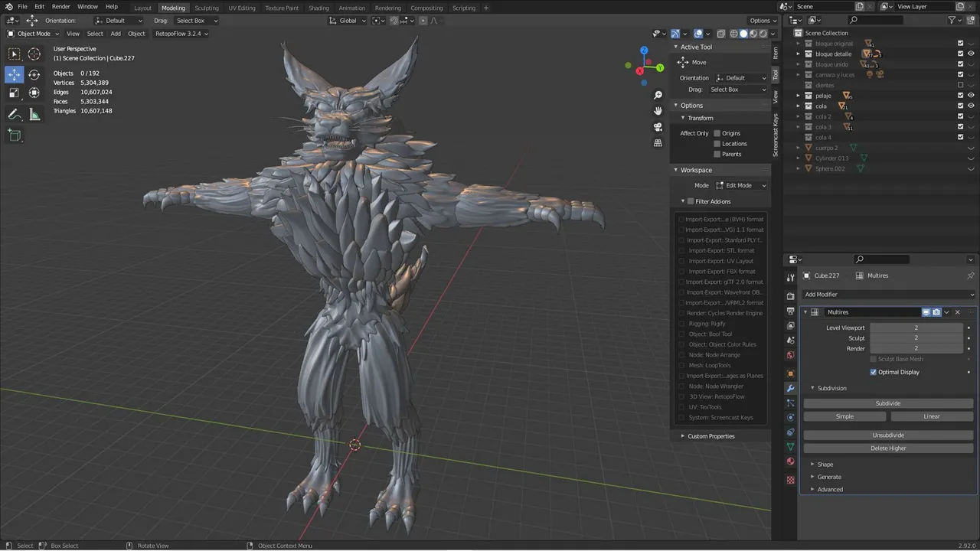Open Workspace Mode Edit Mode dropdown

coord(741,185)
